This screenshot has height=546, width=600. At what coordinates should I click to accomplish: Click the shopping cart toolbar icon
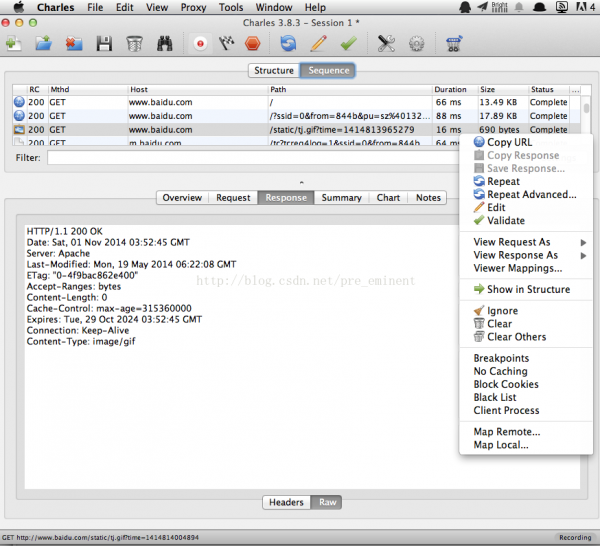454,43
